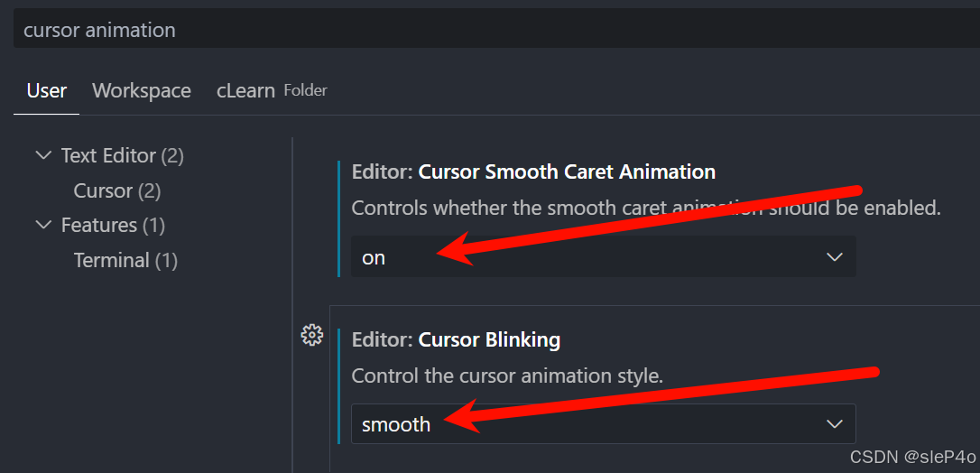Click the chevron arrow of the 'on' dropdown
The image size is (980, 473).
point(835,256)
